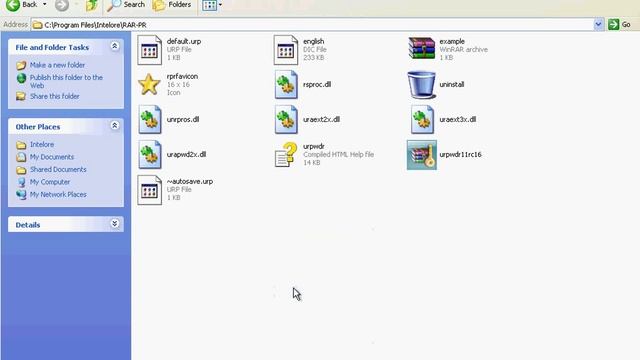This screenshot has height=360, width=640.
Task: Collapse the Other Places panel
Action: (115, 126)
